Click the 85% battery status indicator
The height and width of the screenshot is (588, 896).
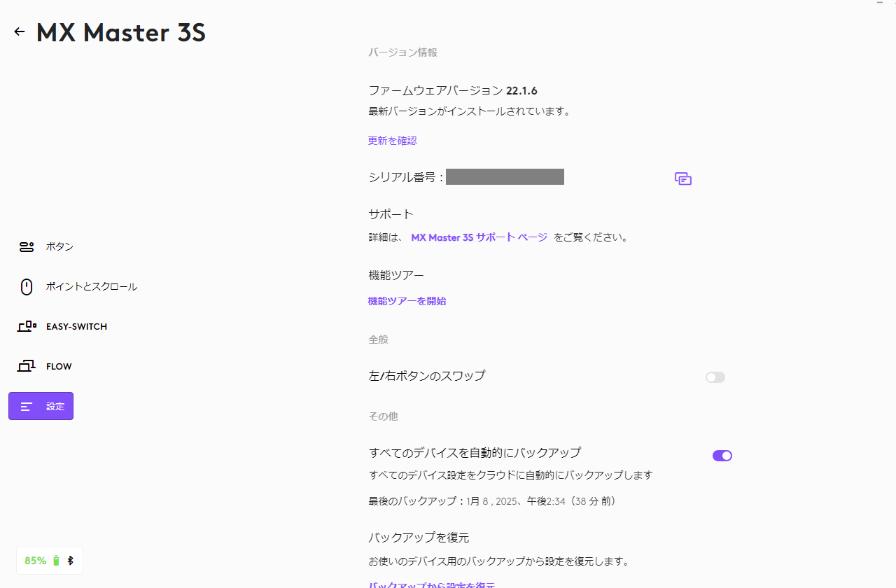pos(35,561)
